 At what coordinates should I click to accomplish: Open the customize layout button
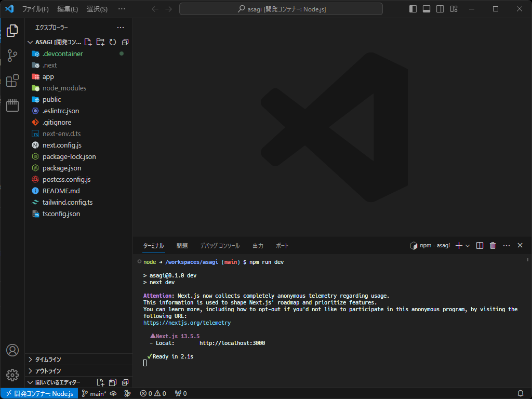454,9
